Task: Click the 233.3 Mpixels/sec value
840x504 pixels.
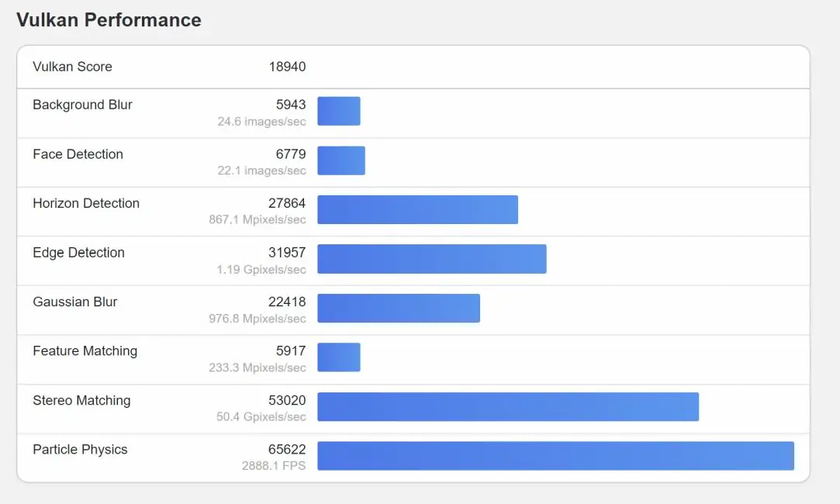Action: (258, 368)
